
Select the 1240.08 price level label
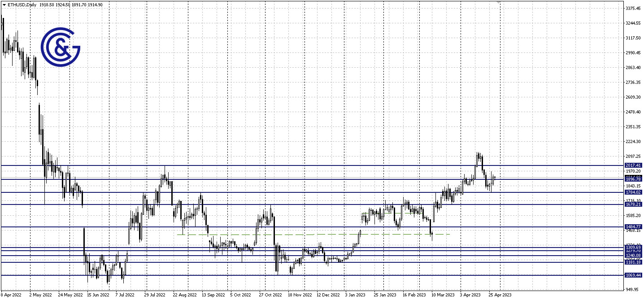point(634,255)
